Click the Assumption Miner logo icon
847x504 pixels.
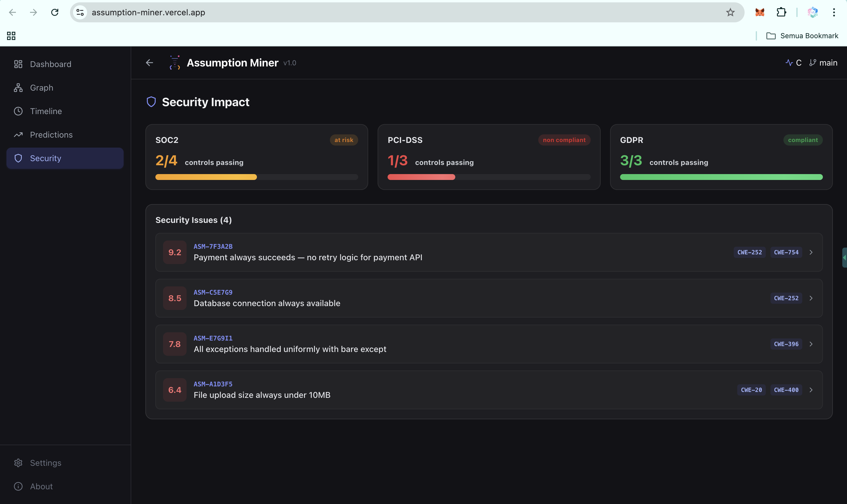coord(175,63)
